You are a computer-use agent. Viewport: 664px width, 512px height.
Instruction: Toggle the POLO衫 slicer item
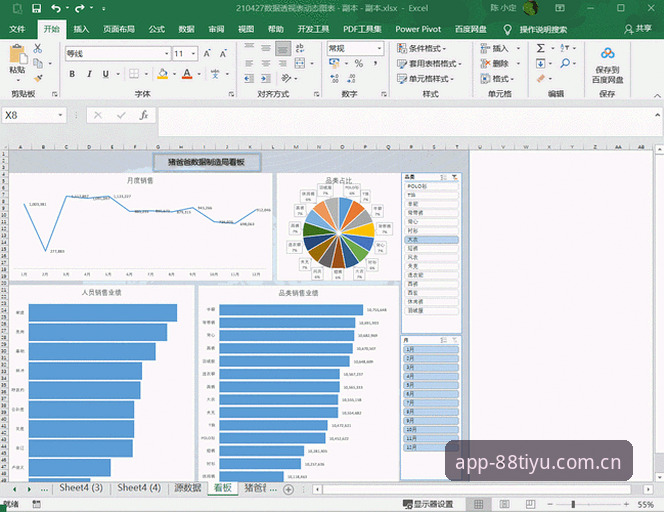(431, 186)
